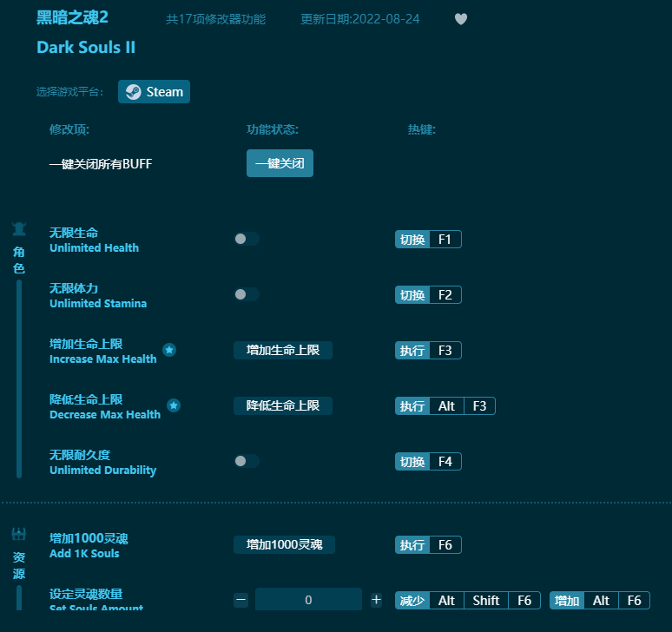This screenshot has width=672, height=632.
Task: Select the Steam platform button
Action: (154, 92)
